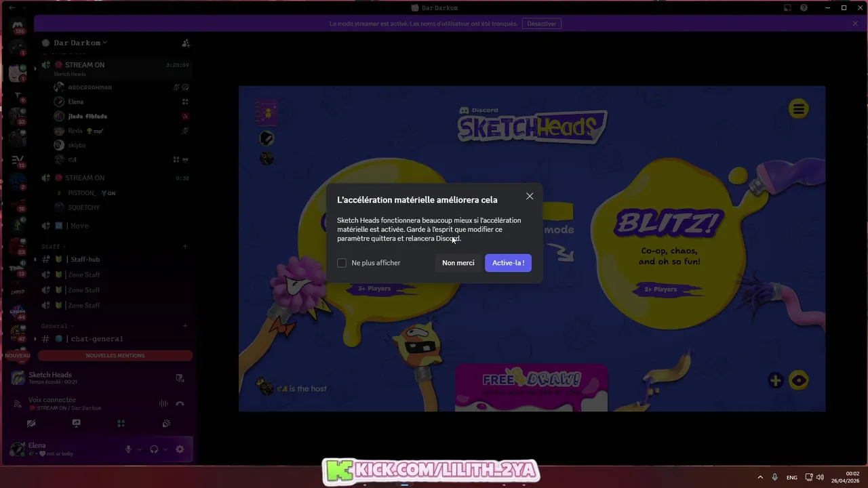Image resolution: width=868 pixels, height=488 pixels.
Task: Open the EV server with 13 badge
Action: coord(18,161)
